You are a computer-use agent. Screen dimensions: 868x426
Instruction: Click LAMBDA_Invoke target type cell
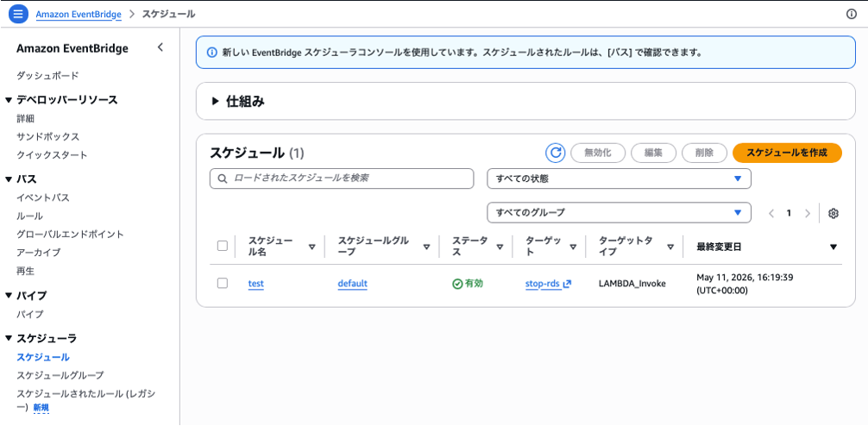[632, 284]
